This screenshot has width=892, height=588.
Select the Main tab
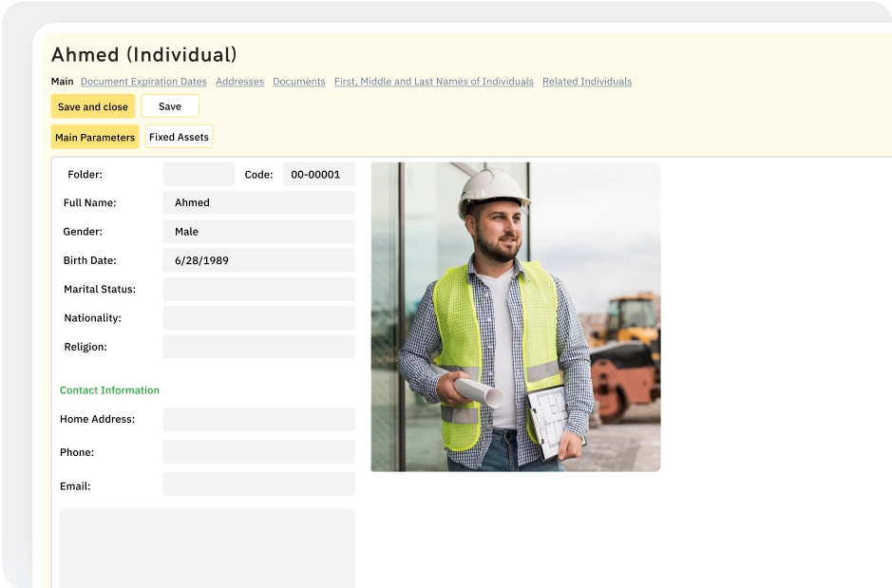pyautogui.click(x=62, y=82)
